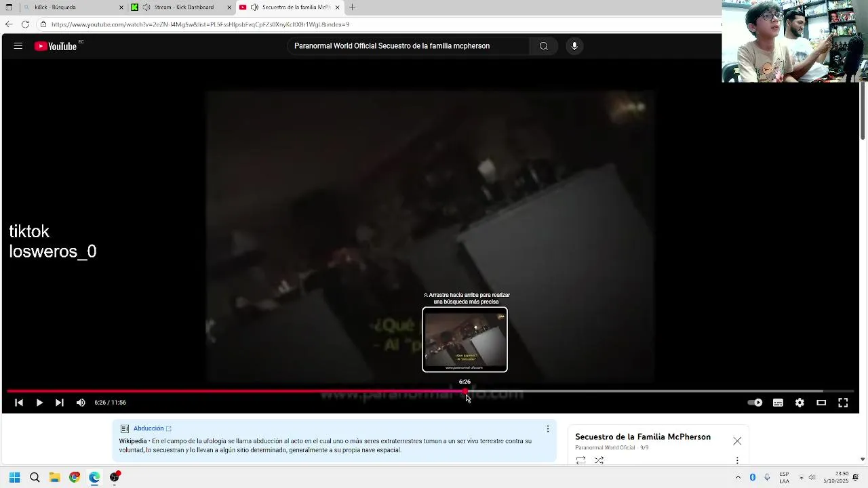Screen dimensions: 868x488
Task: Switch the ESP LAA input language
Action: click(785, 477)
